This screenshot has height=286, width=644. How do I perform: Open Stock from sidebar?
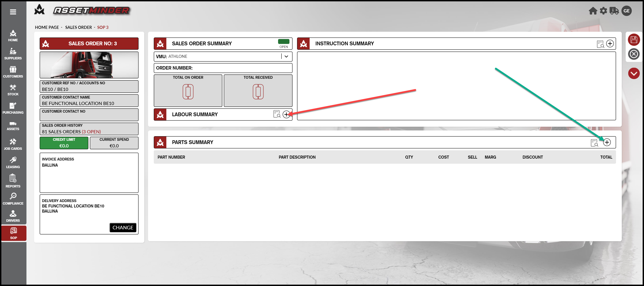[13, 90]
